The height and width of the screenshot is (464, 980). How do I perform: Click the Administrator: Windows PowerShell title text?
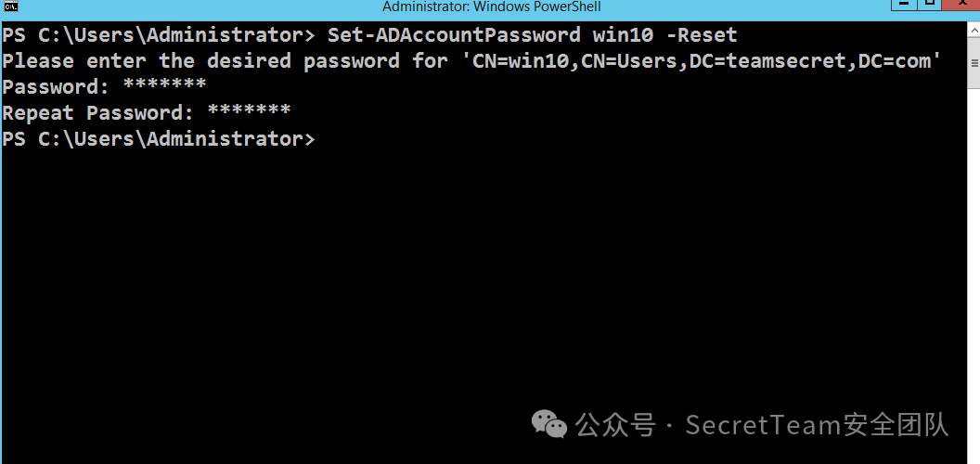coord(492,6)
